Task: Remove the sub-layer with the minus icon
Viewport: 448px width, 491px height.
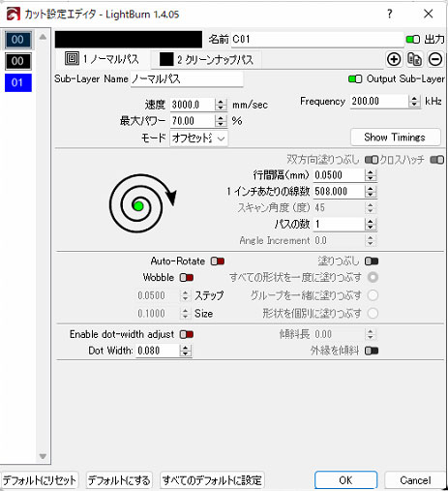Action: tap(435, 59)
